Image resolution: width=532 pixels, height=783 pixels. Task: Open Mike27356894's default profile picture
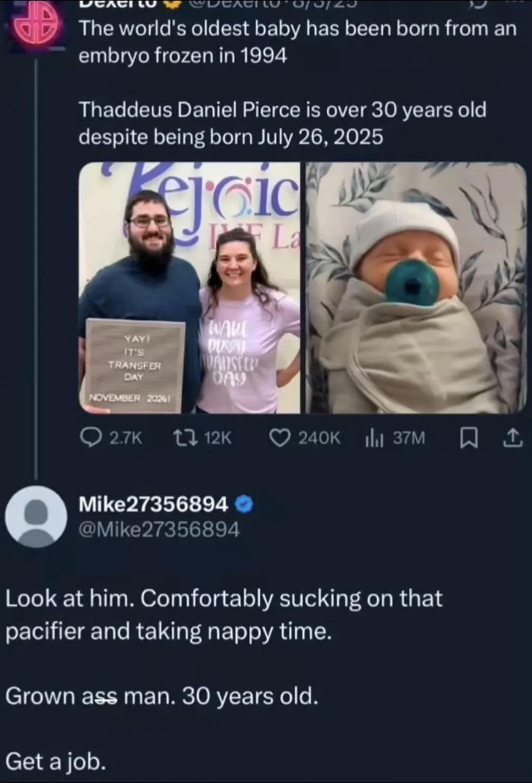click(36, 517)
